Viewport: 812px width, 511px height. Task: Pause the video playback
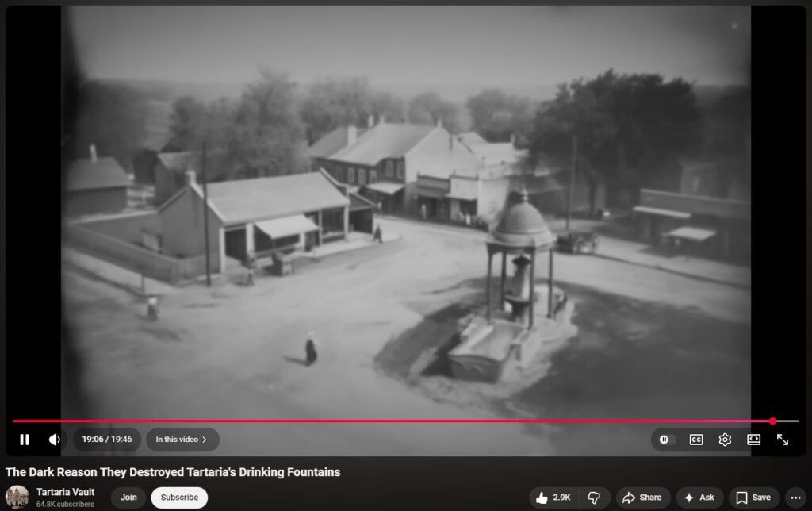coord(25,440)
